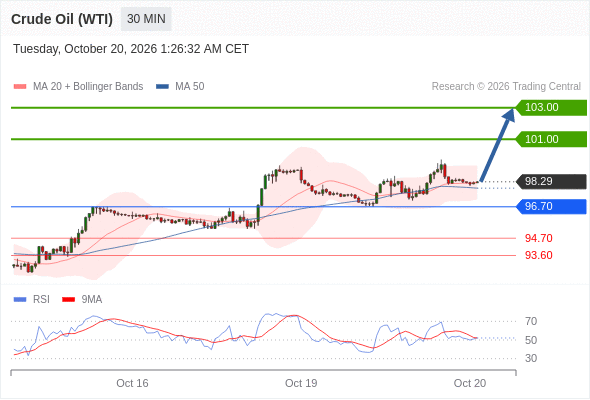Click the RSI 70 level label
The width and height of the screenshot is (590, 400).
point(531,321)
